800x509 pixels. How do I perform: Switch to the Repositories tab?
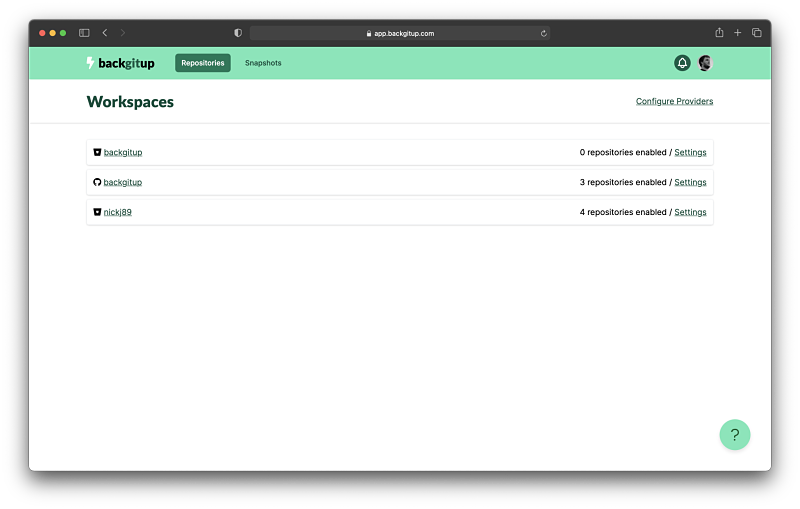(203, 63)
